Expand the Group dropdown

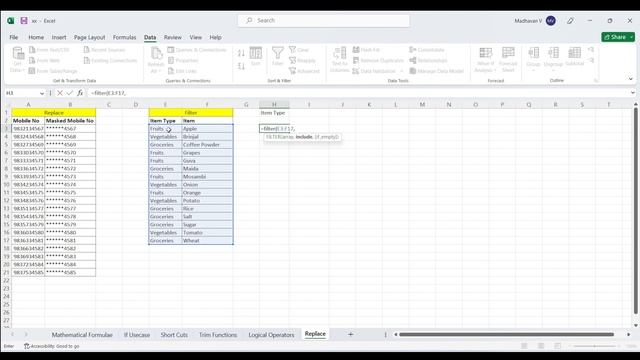click(x=533, y=70)
